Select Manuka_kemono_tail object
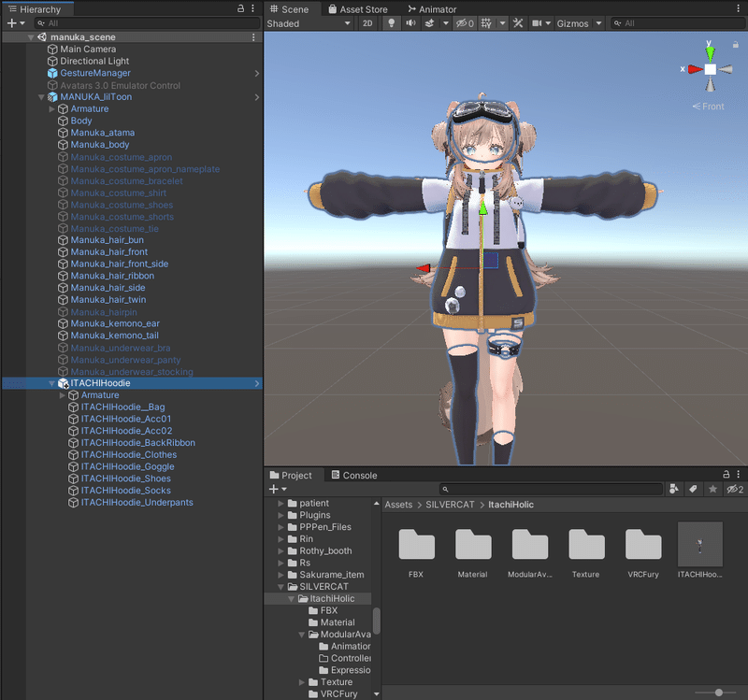This screenshot has height=700, width=748. pos(114,336)
